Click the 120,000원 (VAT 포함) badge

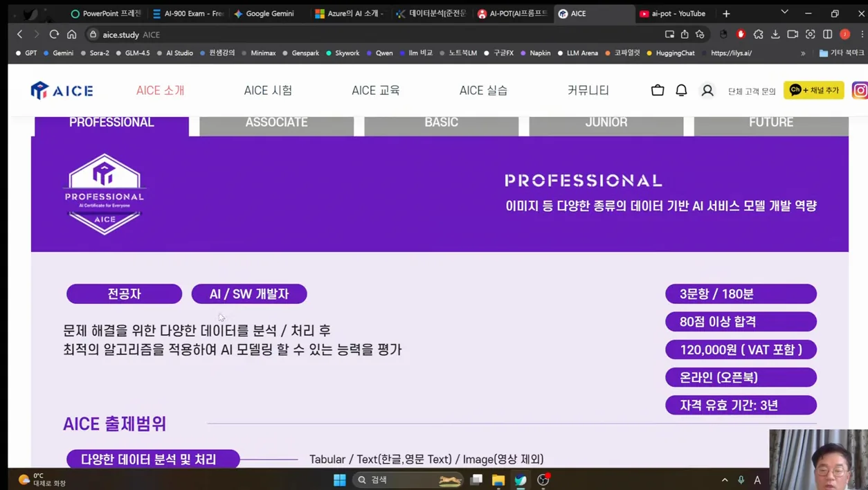pos(741,350)
